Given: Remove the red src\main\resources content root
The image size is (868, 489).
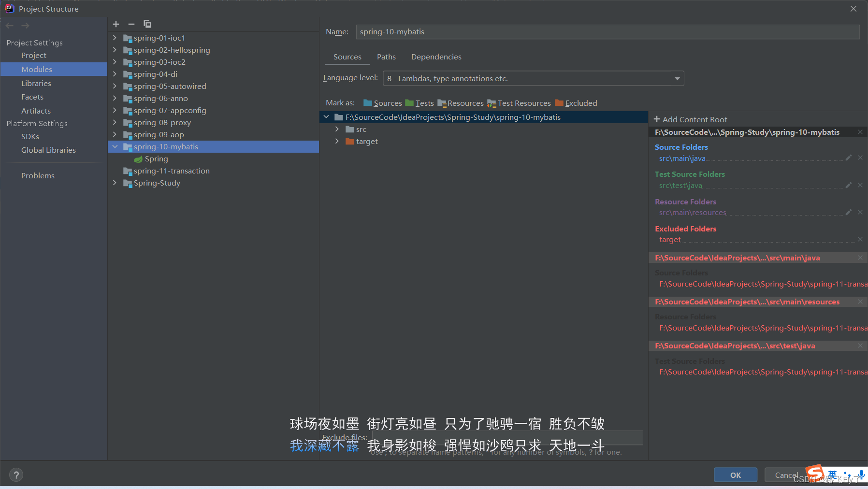Looking at the screenshot, I should 860,302.
